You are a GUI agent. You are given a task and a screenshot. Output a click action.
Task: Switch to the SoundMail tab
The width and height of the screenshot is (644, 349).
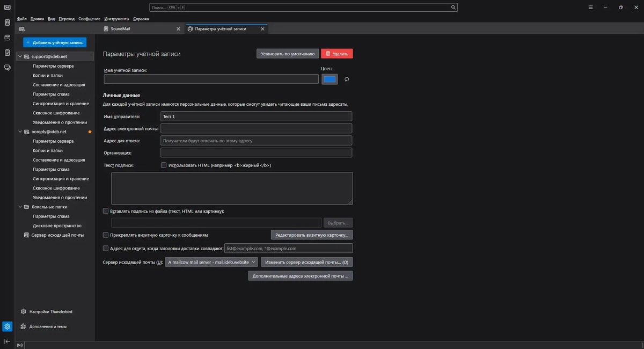[x=142, y=29]
